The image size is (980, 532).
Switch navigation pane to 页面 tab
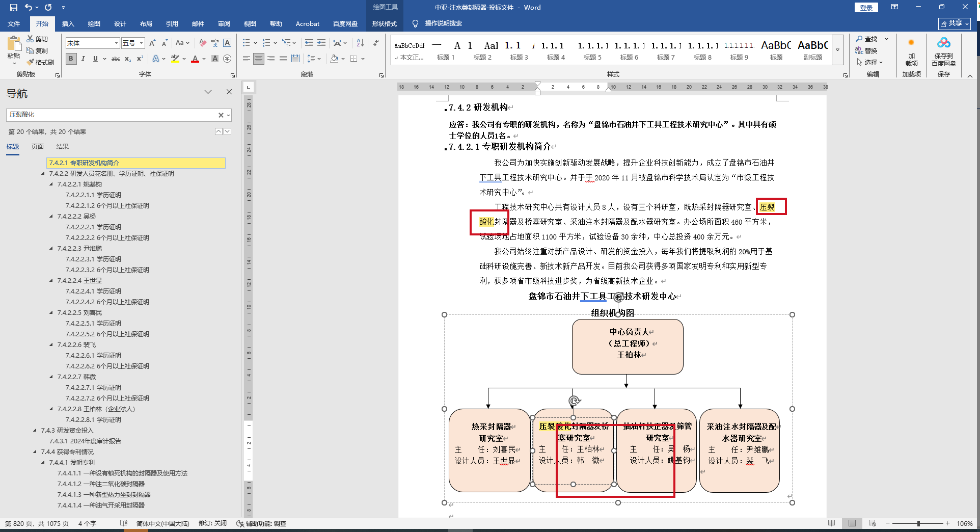pos(38,147)
